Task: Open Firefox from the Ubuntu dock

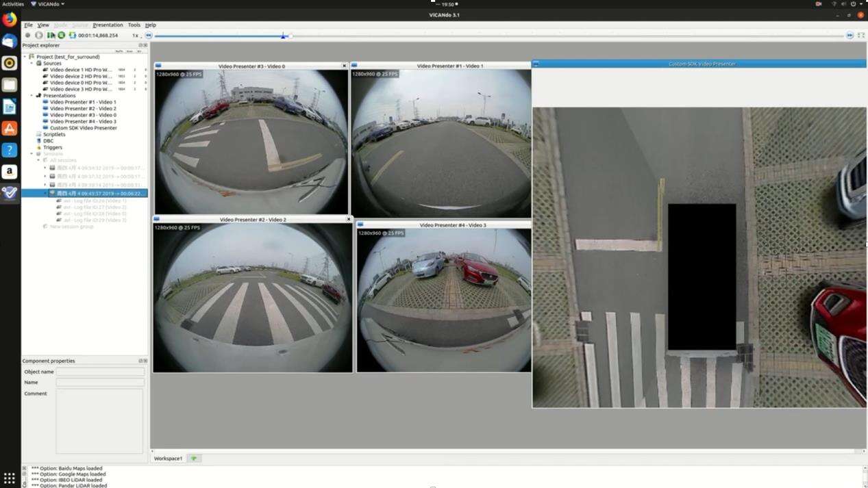Action: [x=10, y=19]
